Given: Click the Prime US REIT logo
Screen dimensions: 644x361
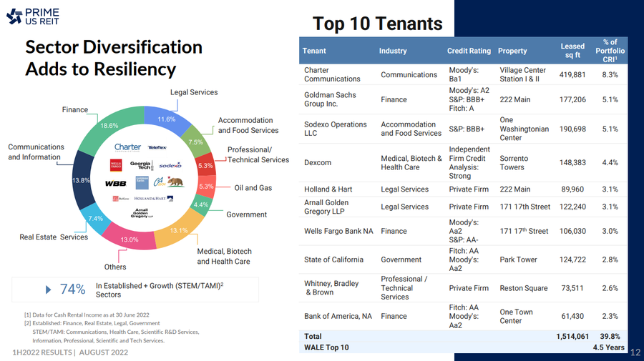Looking at the screenshot, I should (33, 16).
